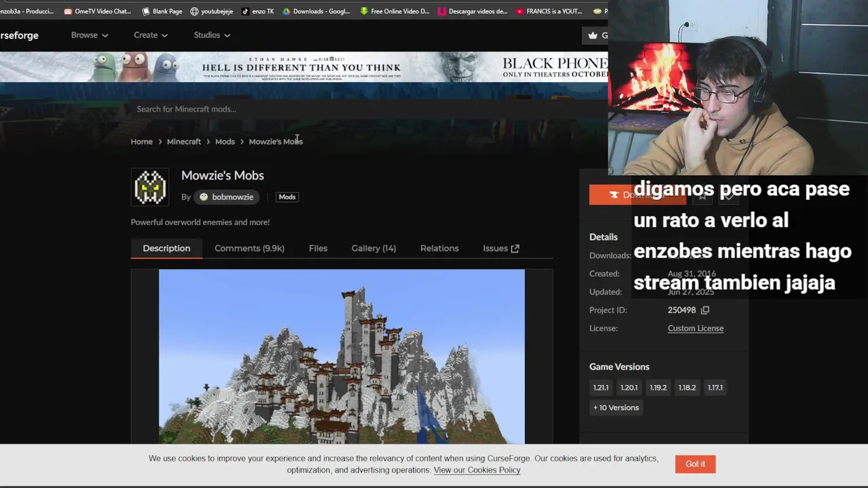Viewport: 868px width, 488px height.
Task: Open the youtubejeje bookmark
Action: pos(211,11)
